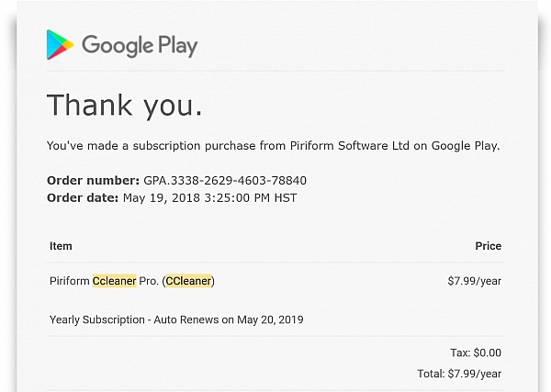551x392 pixels.
Task: Click "Pro." text in the item name
Action: [x=149, y=281]
